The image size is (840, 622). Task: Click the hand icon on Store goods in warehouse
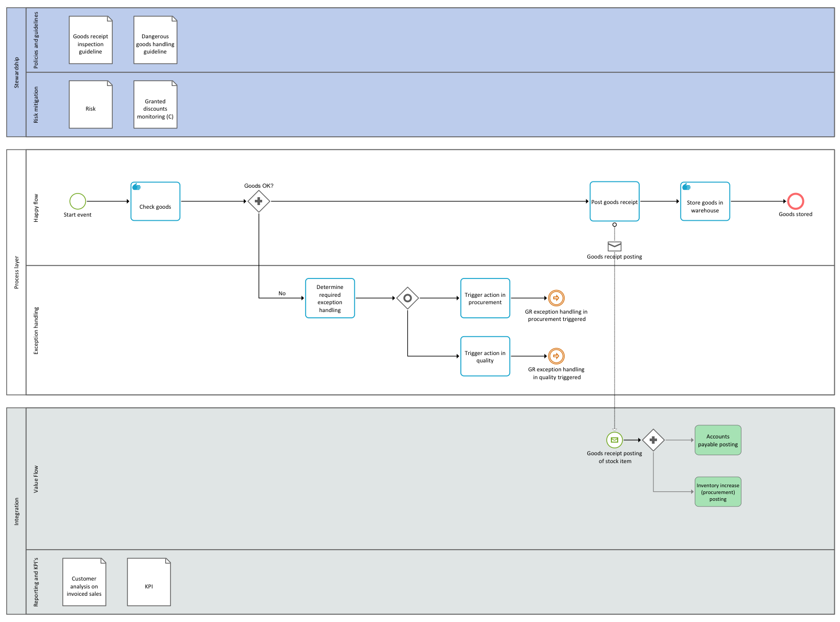coord(686,187)
